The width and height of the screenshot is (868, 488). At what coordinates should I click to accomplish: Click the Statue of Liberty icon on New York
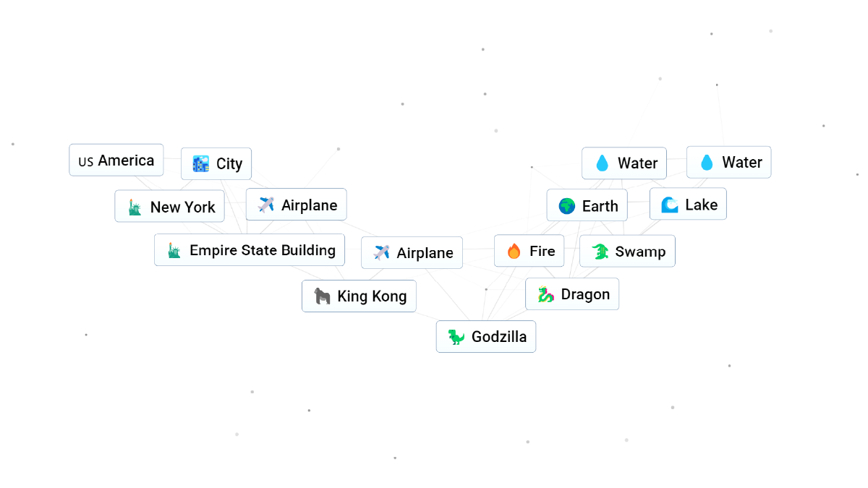click(x=135, y=207)
